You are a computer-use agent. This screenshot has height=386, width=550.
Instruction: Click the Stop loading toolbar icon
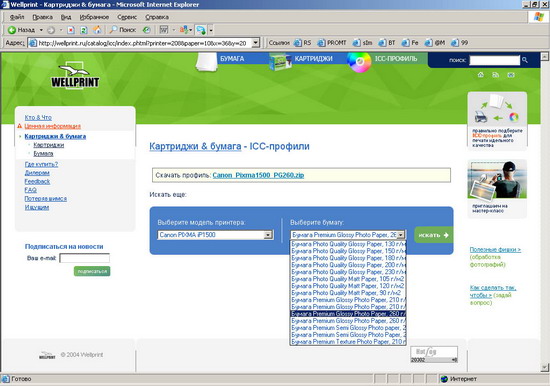[71, 30]
